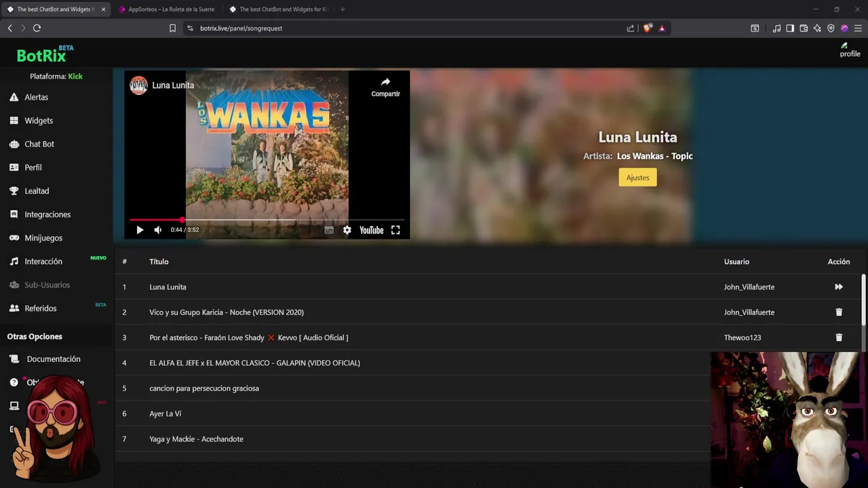Image resolution: width=868 pixels, height=488 pixels.
Task: Open Integraciones page
Action: click(x=47, y=214)
